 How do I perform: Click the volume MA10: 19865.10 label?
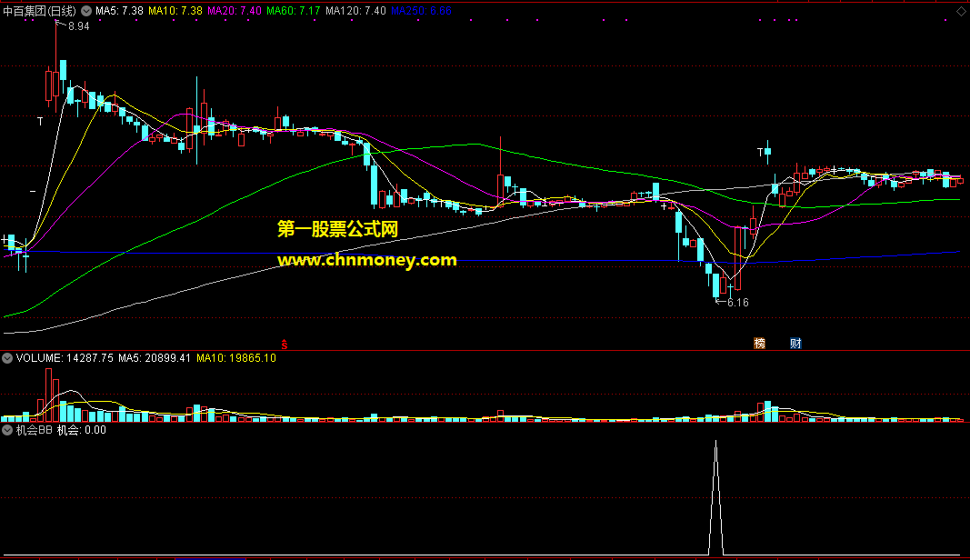coord(235,358)
